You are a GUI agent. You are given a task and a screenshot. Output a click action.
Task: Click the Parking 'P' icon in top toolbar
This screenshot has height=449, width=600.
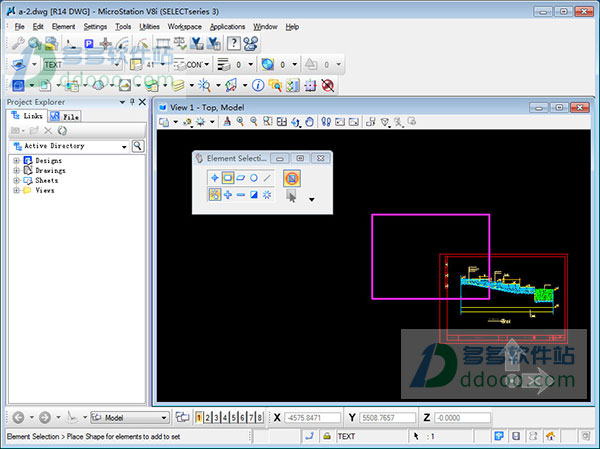click(89, 44)
